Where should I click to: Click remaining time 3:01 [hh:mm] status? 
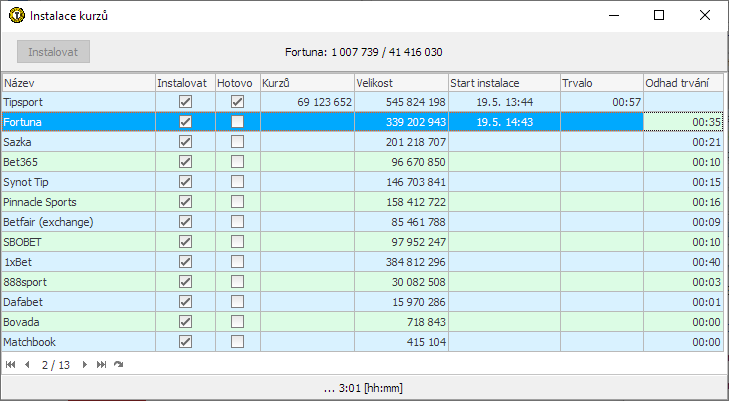tap(364, 388)
